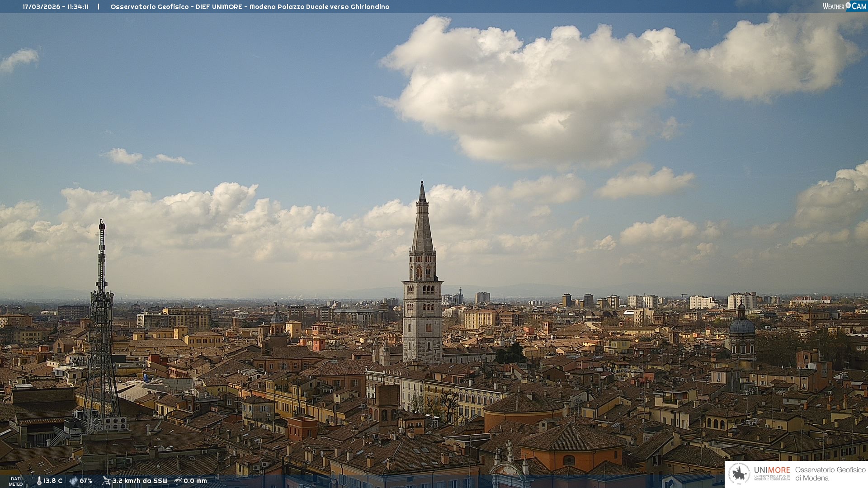Click the humidity water droplets icon
This screenshot has width=868, height=488.
[73, 481]
